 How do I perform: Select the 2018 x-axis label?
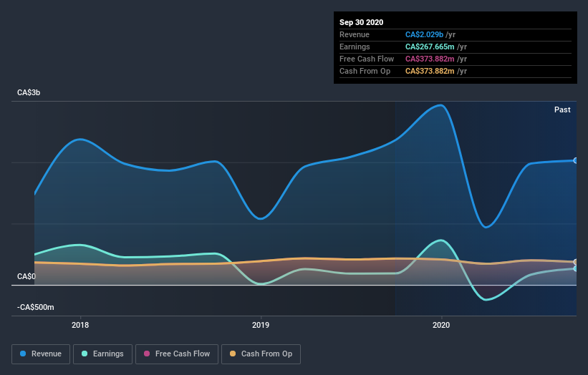[x=80, y=325]
